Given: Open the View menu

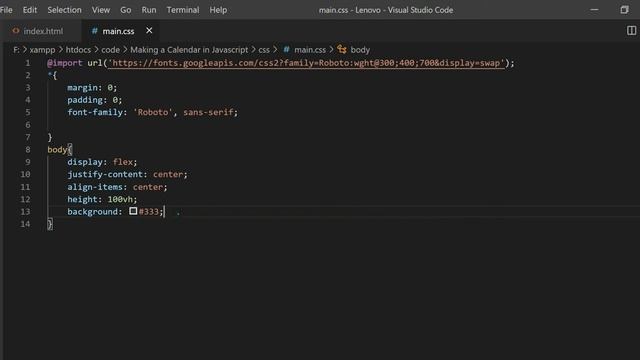Looking at the screenshot, I should click(x=100, y=10).
